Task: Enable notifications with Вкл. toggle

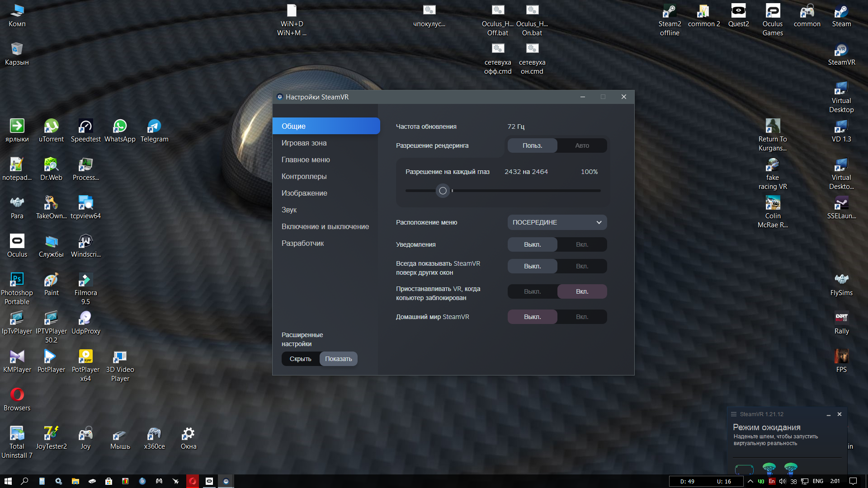Action: (582, 244)
